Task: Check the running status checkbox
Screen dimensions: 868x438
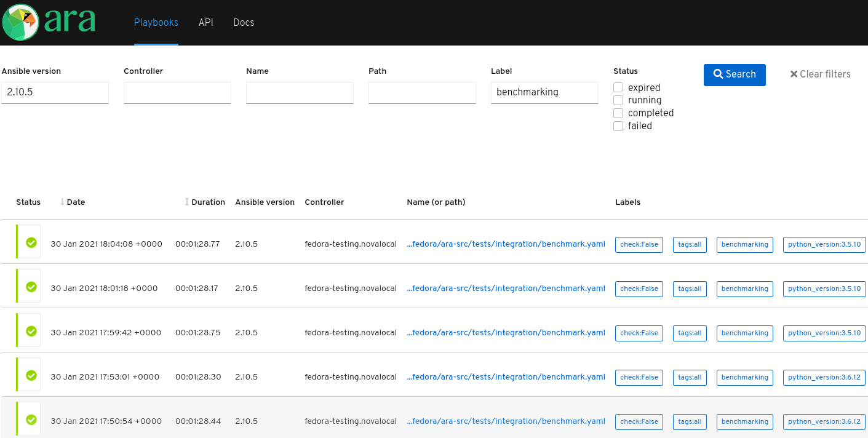Action: pyautogui.click(x=618, y=100)
